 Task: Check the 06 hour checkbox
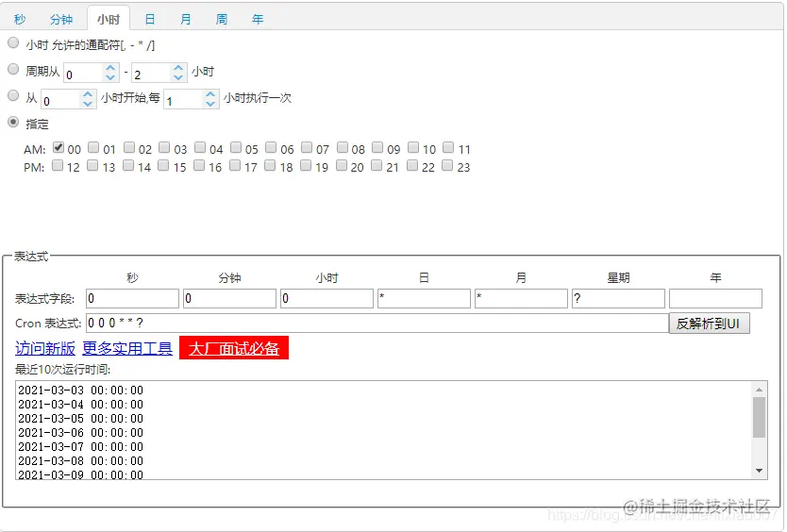click(271, 147)
